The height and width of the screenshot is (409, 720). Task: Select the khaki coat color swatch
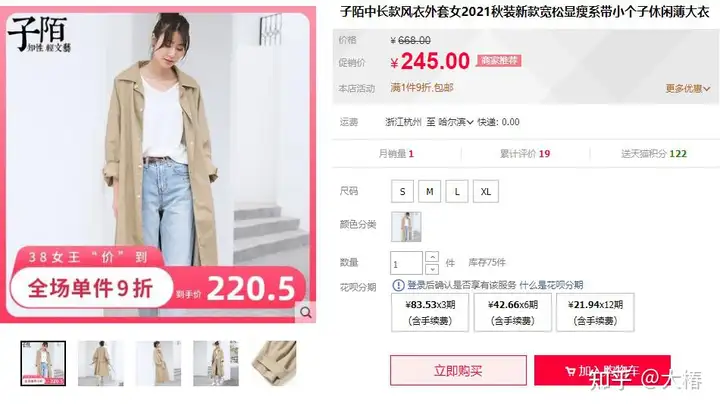click(x=406, y=227)
